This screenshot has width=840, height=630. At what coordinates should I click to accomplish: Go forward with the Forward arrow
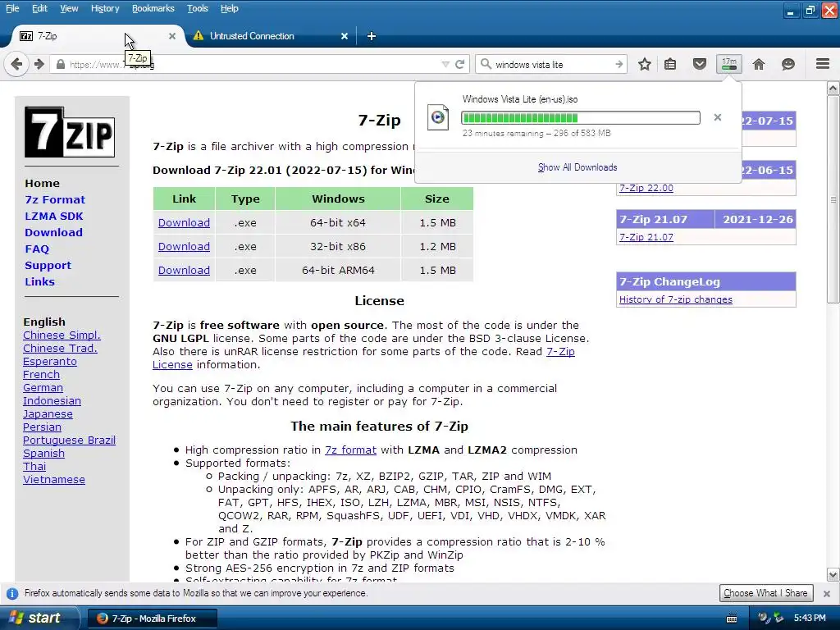tap(39, 64)
